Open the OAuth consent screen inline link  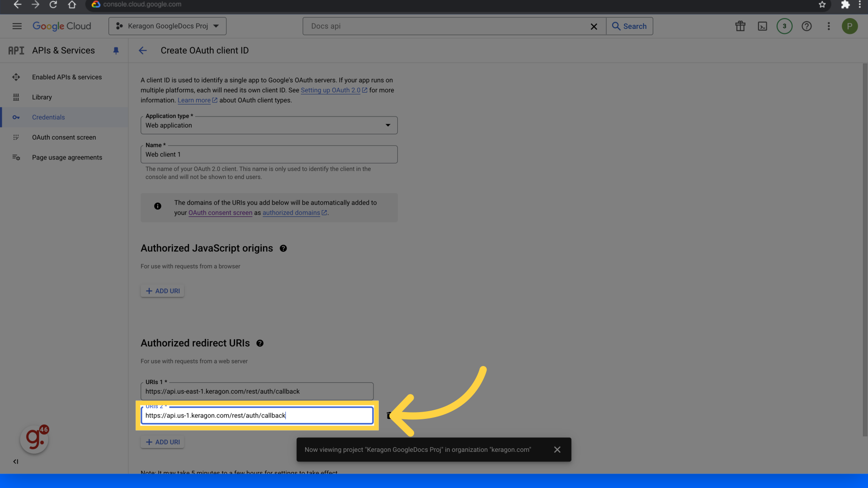point(220,213)
